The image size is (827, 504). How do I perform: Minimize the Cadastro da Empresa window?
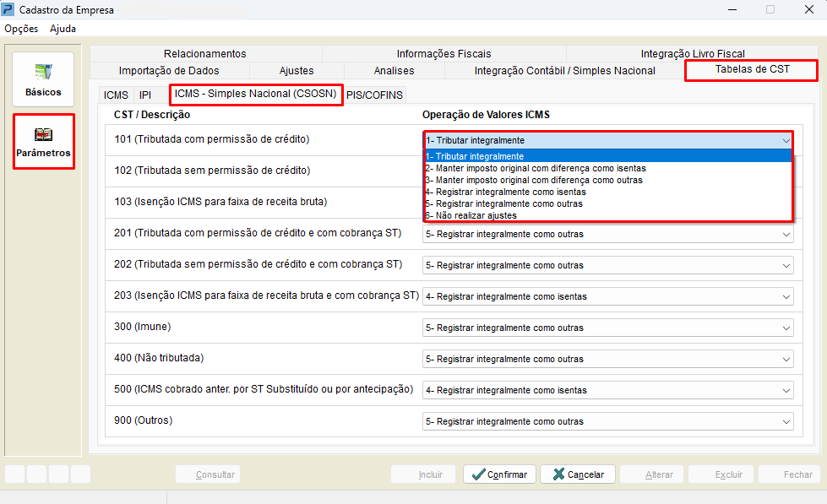pos(732,9)
